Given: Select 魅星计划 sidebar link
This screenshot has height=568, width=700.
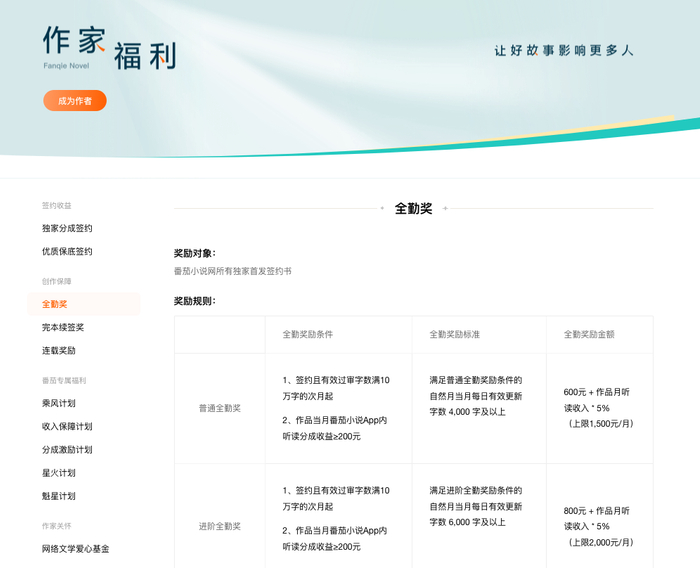Looking at the screenshot, I should [58, 496].
